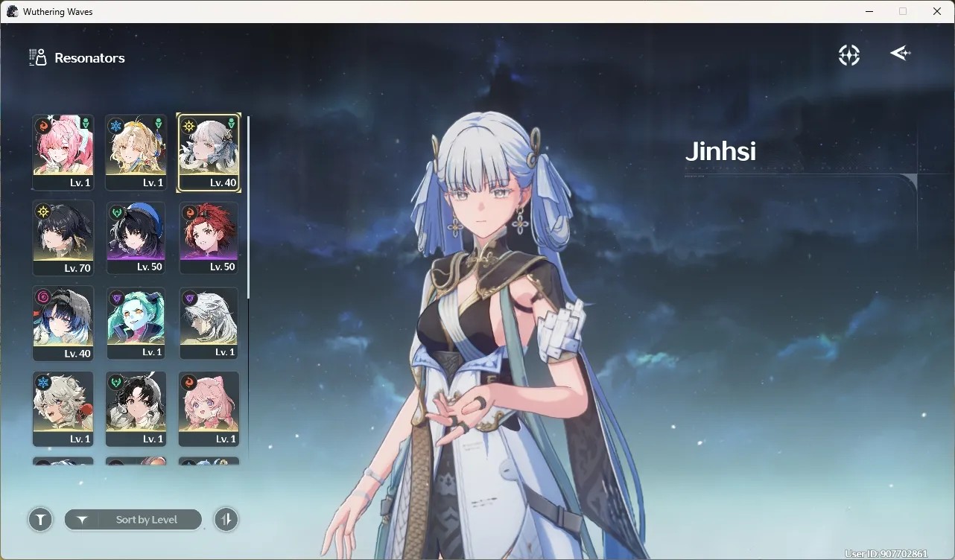Viewport: 955px width, 560px height.
Task: Minimize the Wuthering Waves window
Action: (x=869, y=11)
